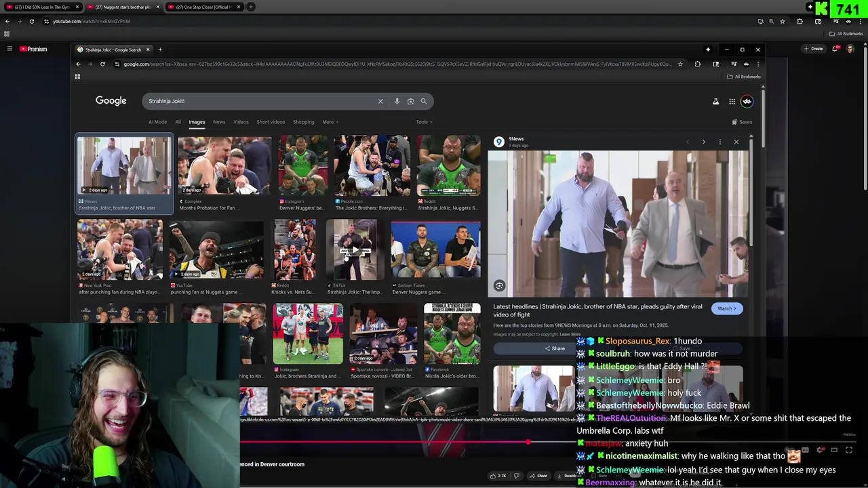Select the Shopping tab

point(303,122)
